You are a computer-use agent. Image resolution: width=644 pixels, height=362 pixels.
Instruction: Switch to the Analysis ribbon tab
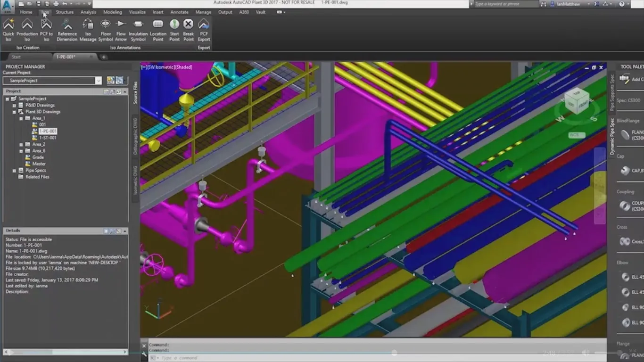point(88,12)
